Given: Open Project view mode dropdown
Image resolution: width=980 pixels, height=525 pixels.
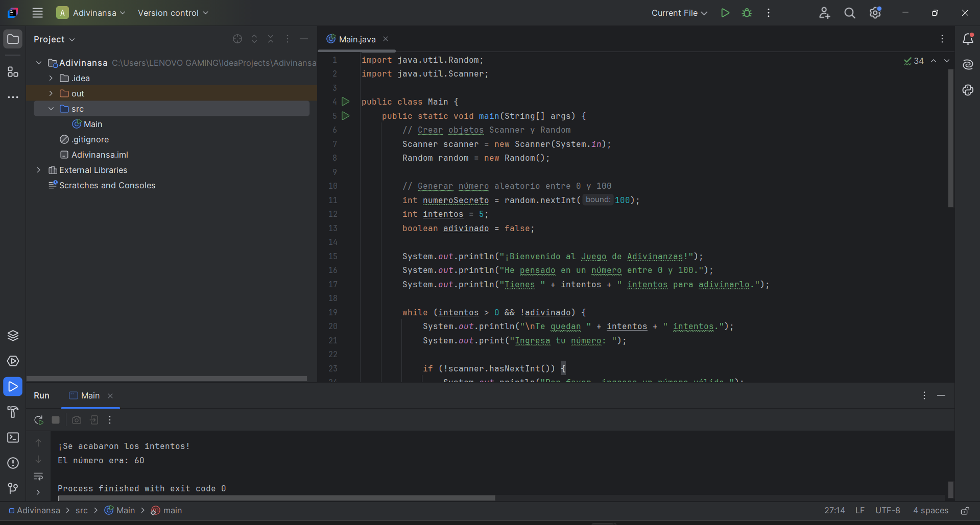Looking at the screenshot, I should tap(54, 39).
